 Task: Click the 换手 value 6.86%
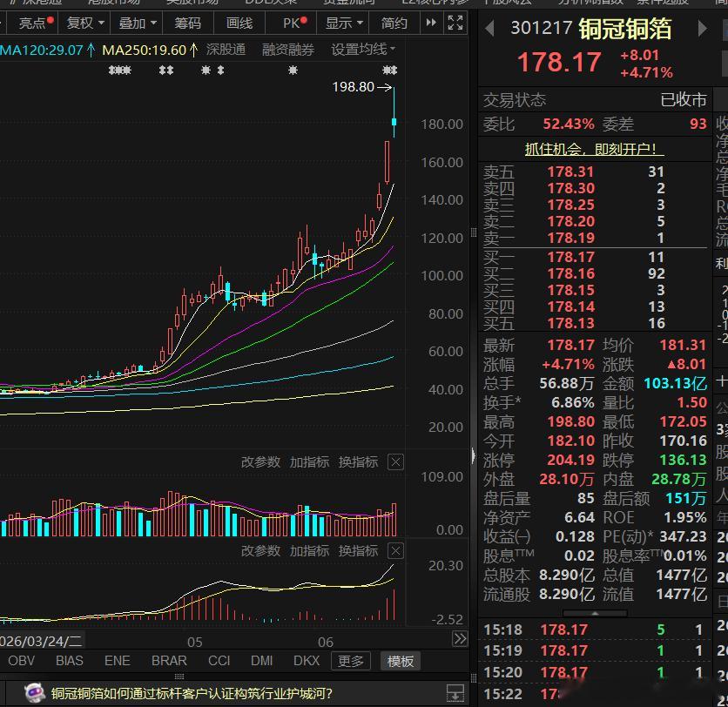coord(573,402)
